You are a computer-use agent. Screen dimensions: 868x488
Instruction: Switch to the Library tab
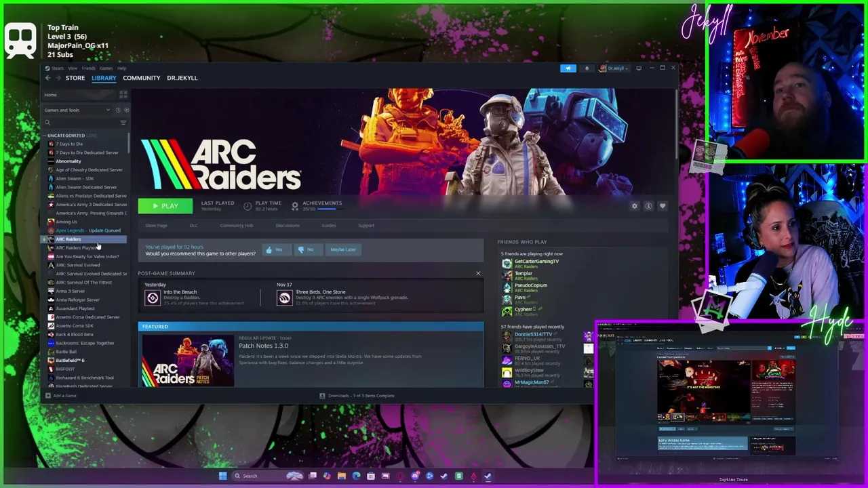pos(104,78)
